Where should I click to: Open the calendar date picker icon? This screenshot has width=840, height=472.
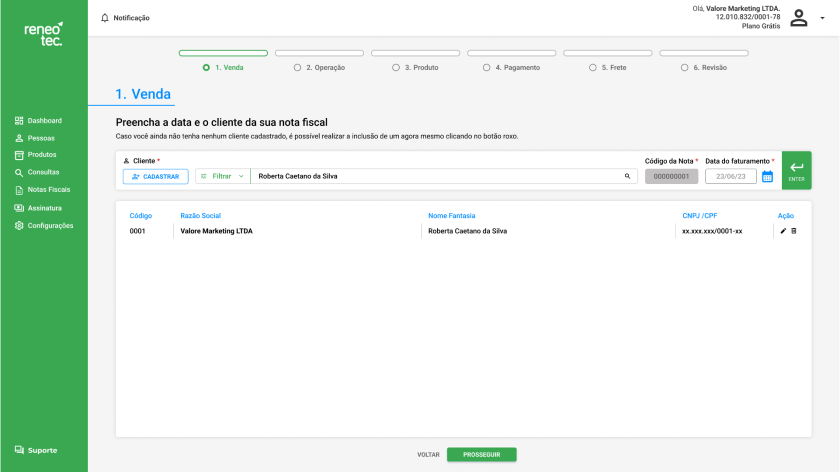(x=768, y=176)
